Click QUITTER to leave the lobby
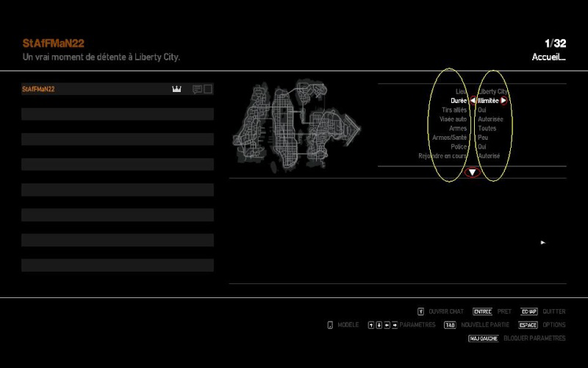 tap(554, 311)
